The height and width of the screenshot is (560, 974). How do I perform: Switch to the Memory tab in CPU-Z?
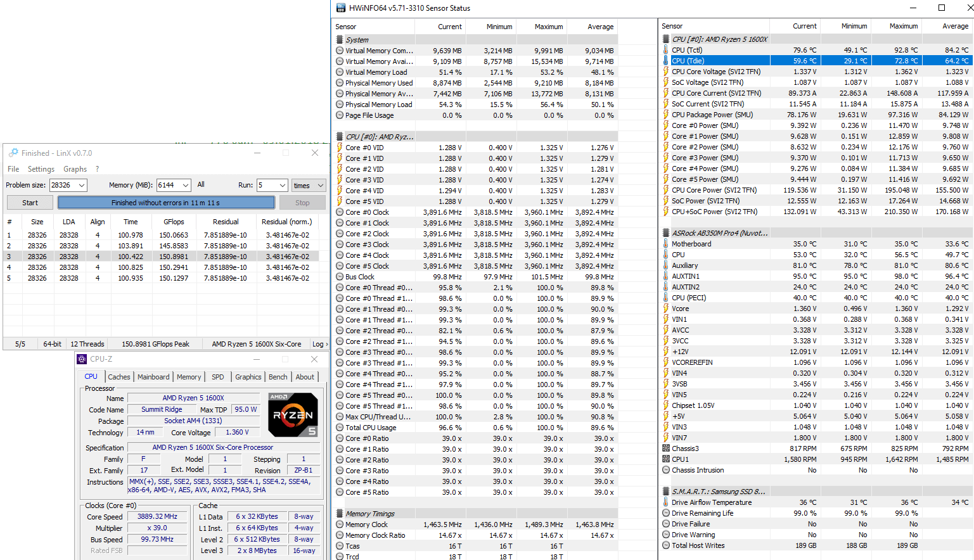pos(189,377)
